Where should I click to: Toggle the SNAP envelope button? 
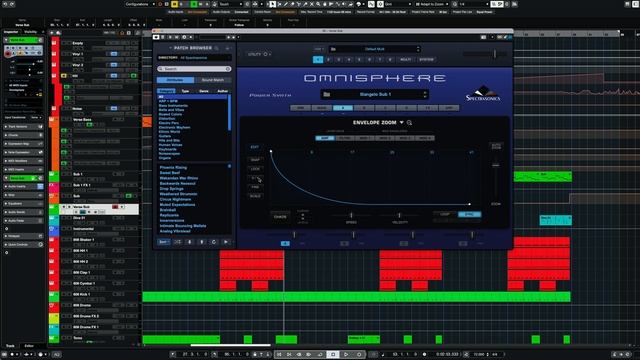pyautogui.click(x=255, y=160)
